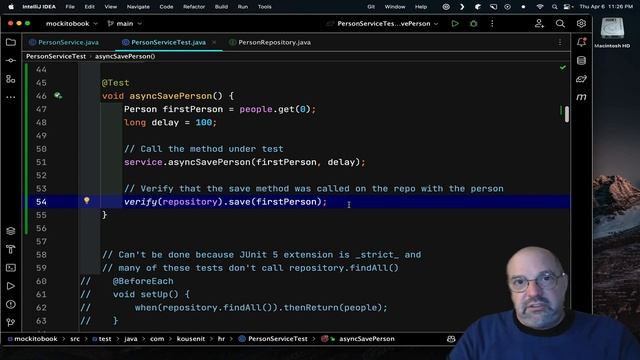Click the run test gutter icon on line 46

(58, 96)
